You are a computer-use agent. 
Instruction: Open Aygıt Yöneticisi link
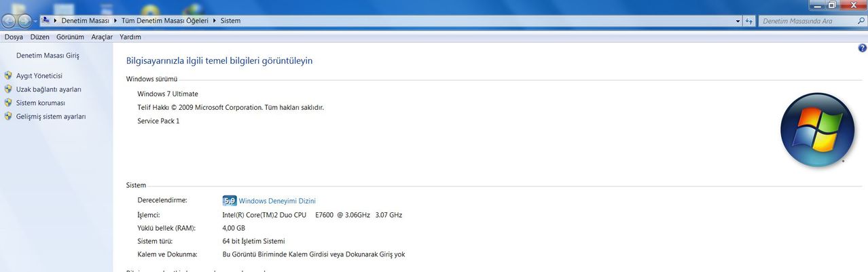39,76
